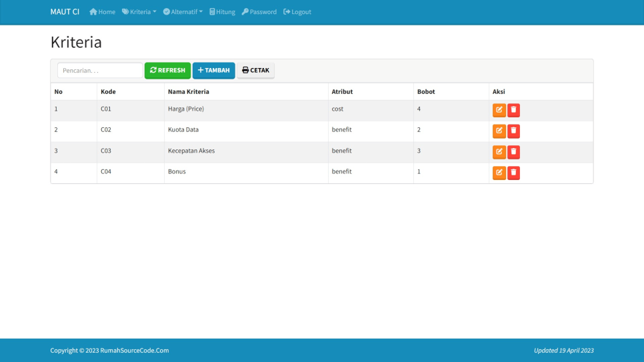
Task: Open edit for Bonus criterion
Action: coord(499,173)
